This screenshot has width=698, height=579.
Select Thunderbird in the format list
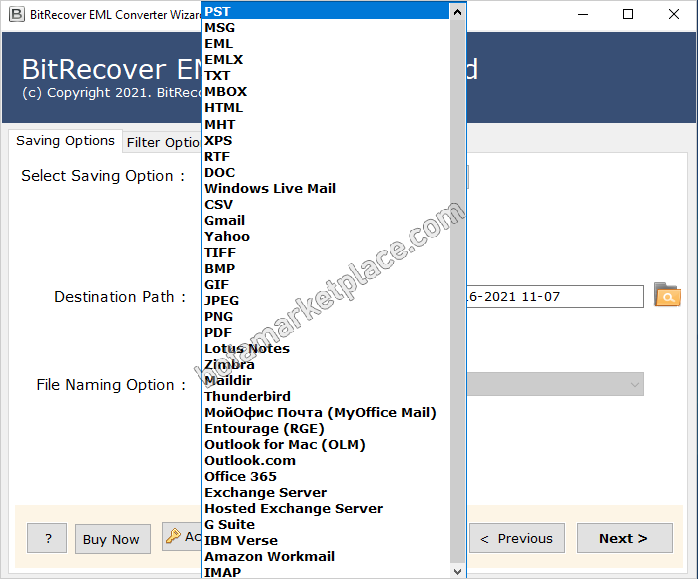(247, 396)
